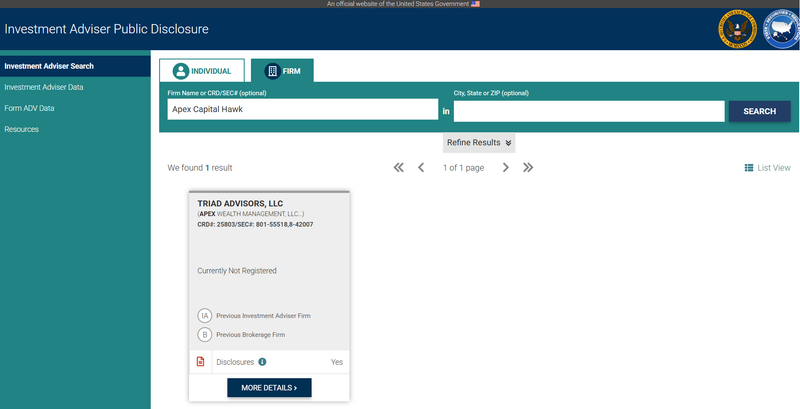Select the TRIAD ADVISORS, LLC card title
Viewport: 800px width, 409px height.
pyautogui.click(x=240, y=203)
